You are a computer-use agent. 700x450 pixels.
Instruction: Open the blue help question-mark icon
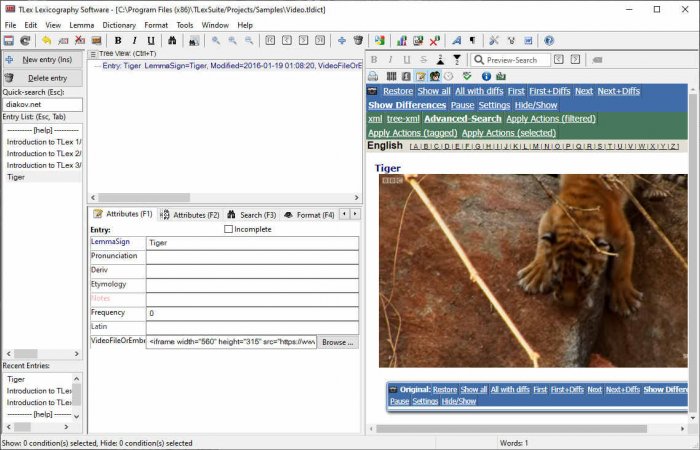coord(549,41)
